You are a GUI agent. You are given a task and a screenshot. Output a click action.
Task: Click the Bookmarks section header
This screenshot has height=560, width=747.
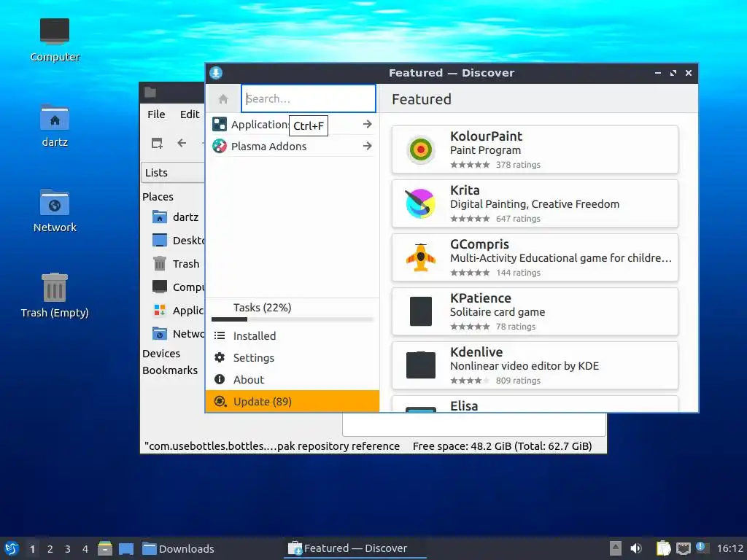click(169, 370)
